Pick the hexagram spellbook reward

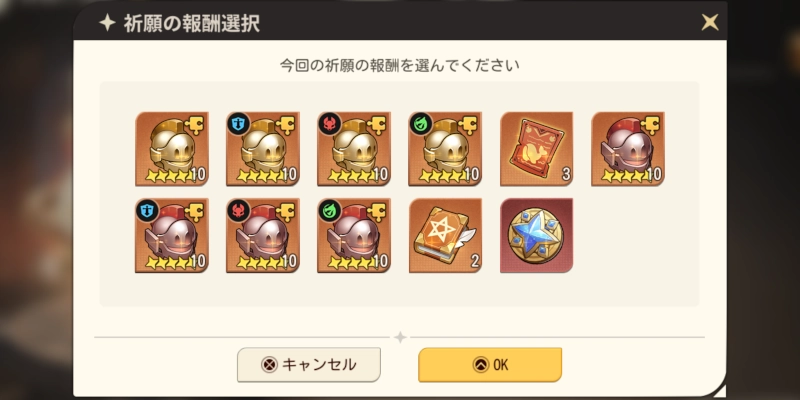tap(445, 235)
